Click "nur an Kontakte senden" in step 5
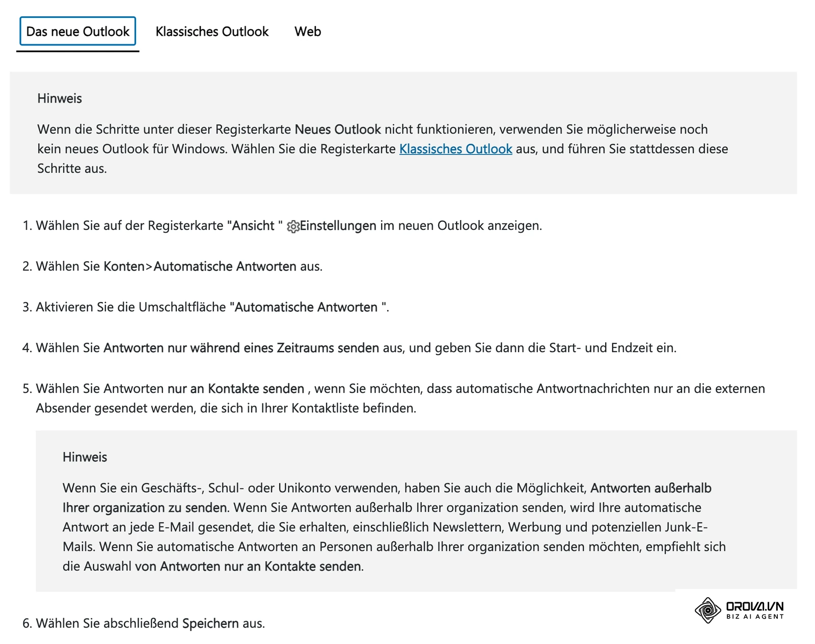The image size is (815, 644). pyautogui.click(x=236, y=389)
